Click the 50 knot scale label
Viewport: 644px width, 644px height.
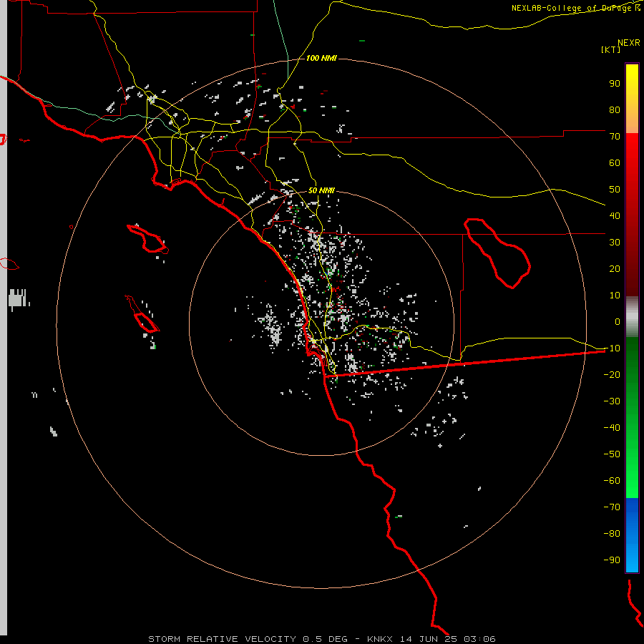point(615,190)
